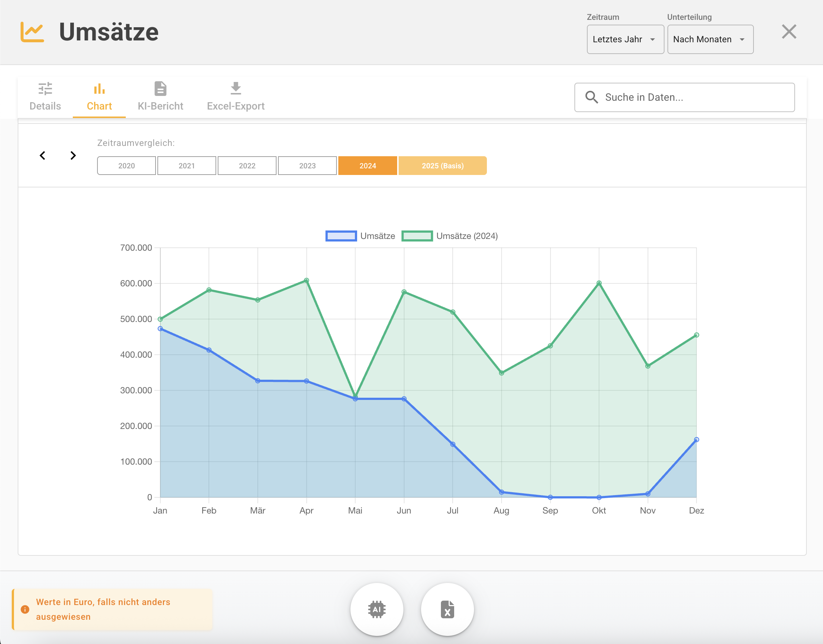Toggle the Umsätze series in the legend
The width and height of the screenshot is (823, 644).
[x=378, y=236]
